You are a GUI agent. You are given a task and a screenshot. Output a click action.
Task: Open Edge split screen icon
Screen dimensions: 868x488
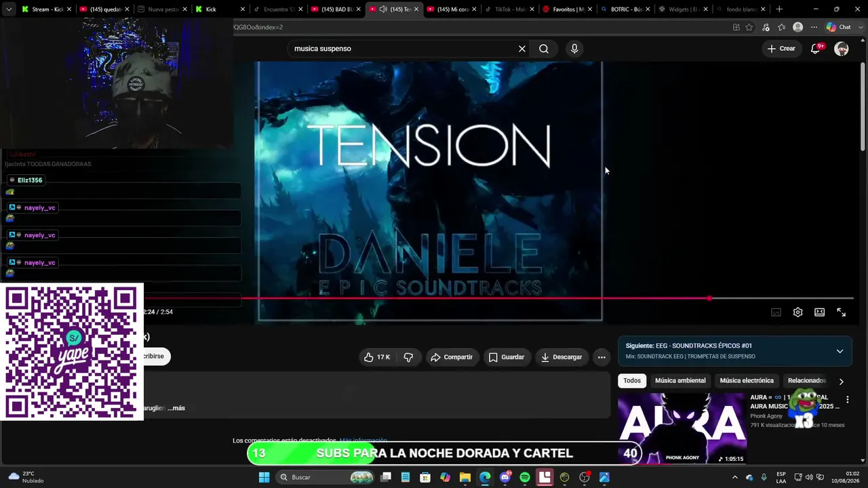pyautogui.click(x=736, y=27)
